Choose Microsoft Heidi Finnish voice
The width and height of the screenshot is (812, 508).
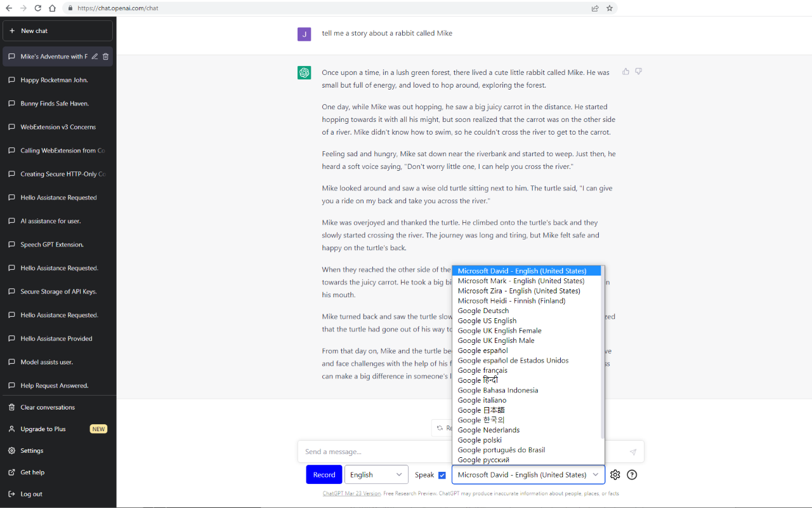pyautogui.click(x=527, y=301)
